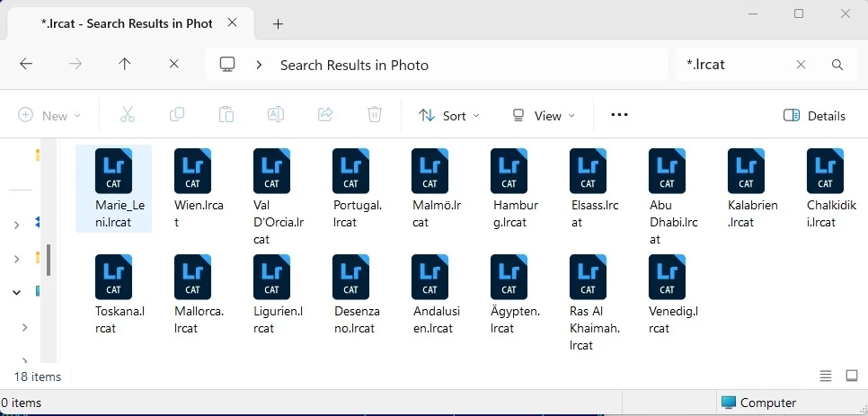The image size is (868, 416).
Task: Expand first collapsed navigation pane item
Action: [16, 224]
